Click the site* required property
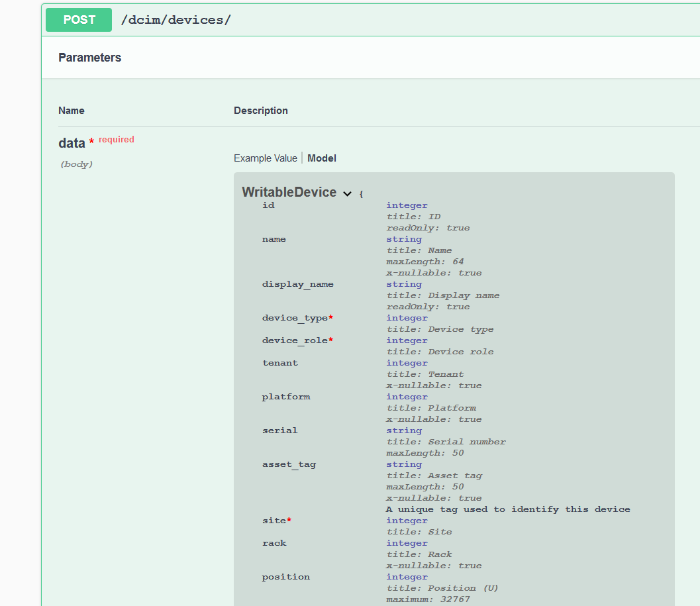This screenshot has width=700, height=606. pos(275,520)
